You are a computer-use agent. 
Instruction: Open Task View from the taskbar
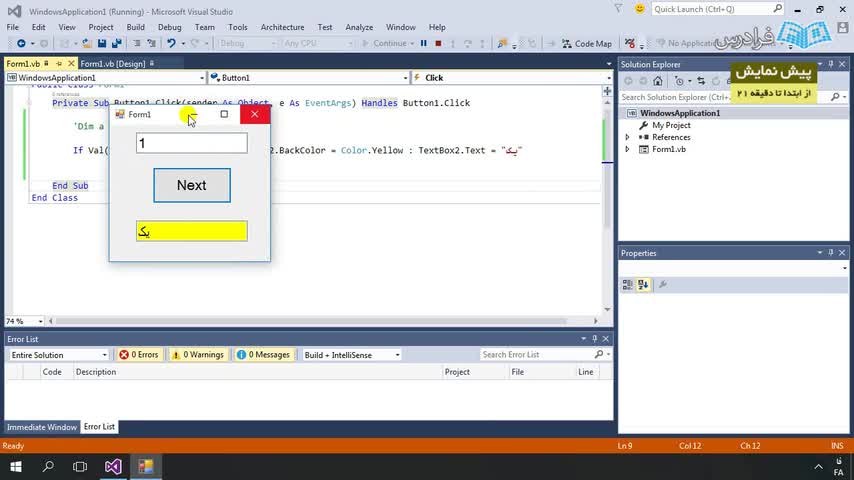coord(80,466)
